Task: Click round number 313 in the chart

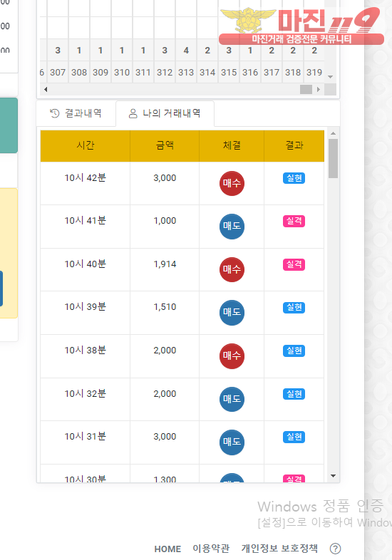Action: click(x=186, y=73)
